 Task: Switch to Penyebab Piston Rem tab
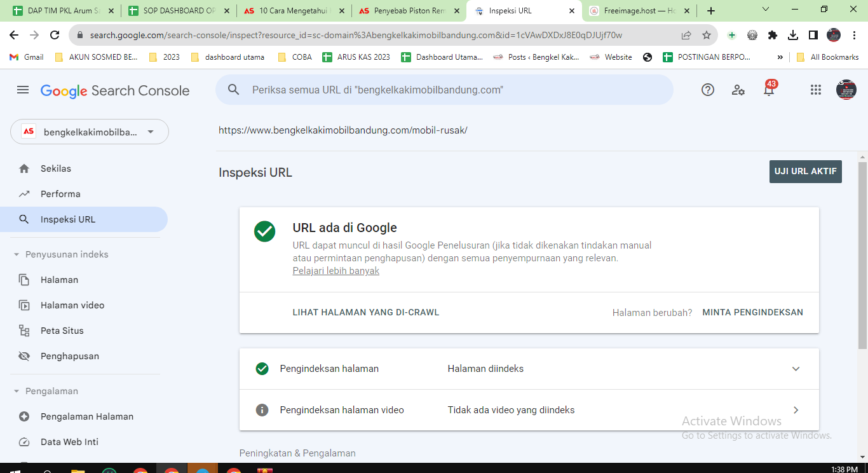(410, 11)
